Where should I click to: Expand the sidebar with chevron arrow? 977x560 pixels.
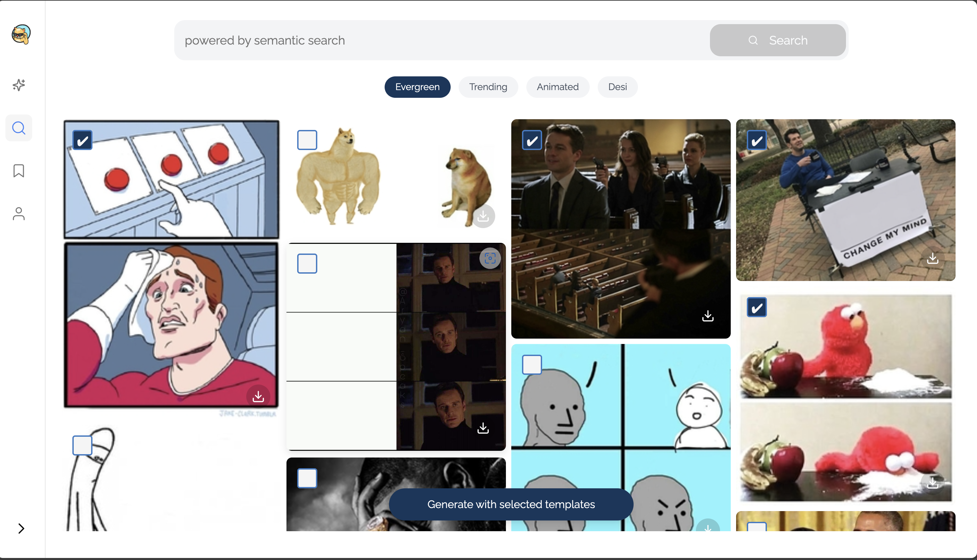[21, 529]
